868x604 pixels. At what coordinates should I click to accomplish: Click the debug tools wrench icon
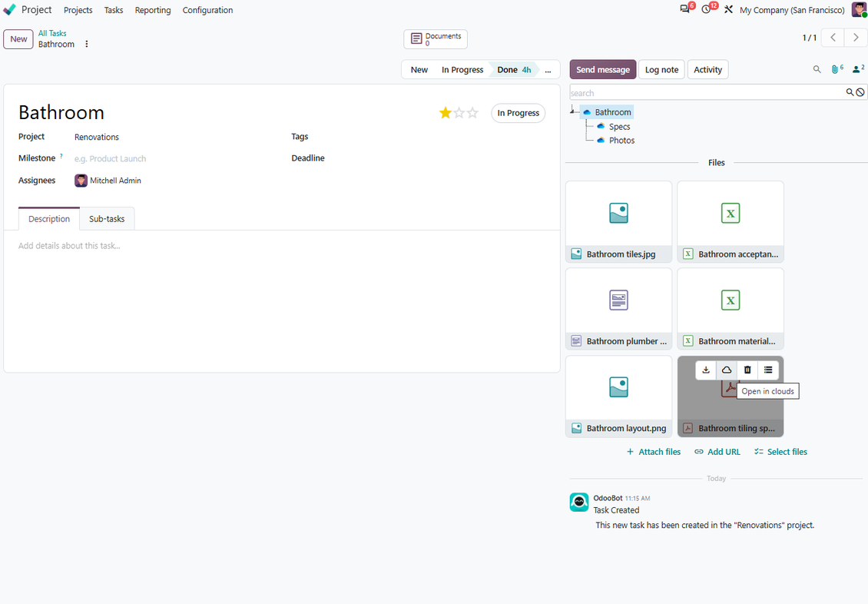(x=728, y=9)
